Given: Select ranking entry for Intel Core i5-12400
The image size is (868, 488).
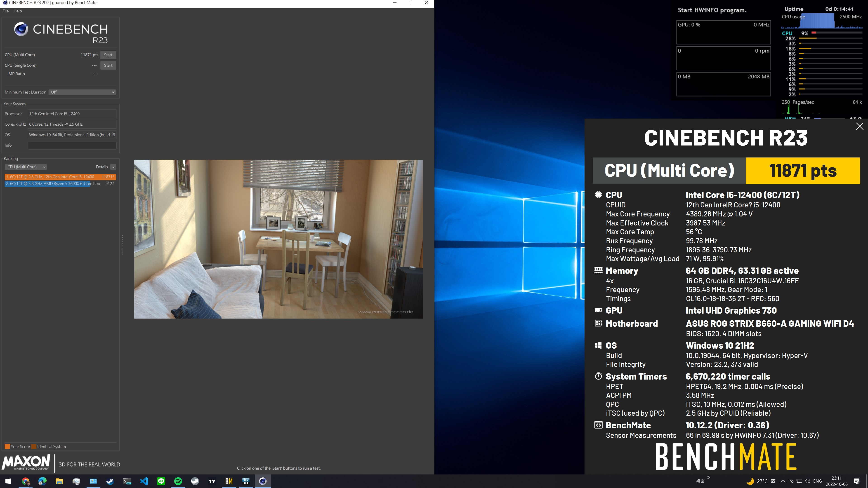Looking at the screenshot, I should click(x=60, y=177).
